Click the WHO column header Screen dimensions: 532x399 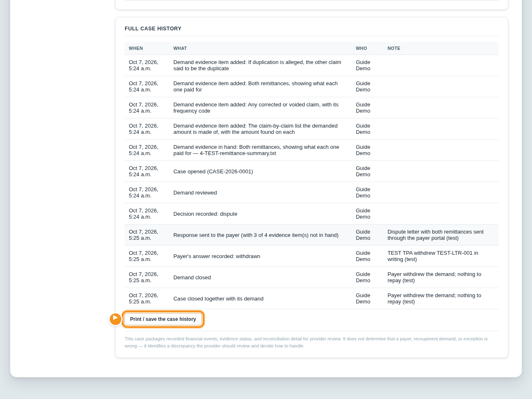click(x=361, y=48)
